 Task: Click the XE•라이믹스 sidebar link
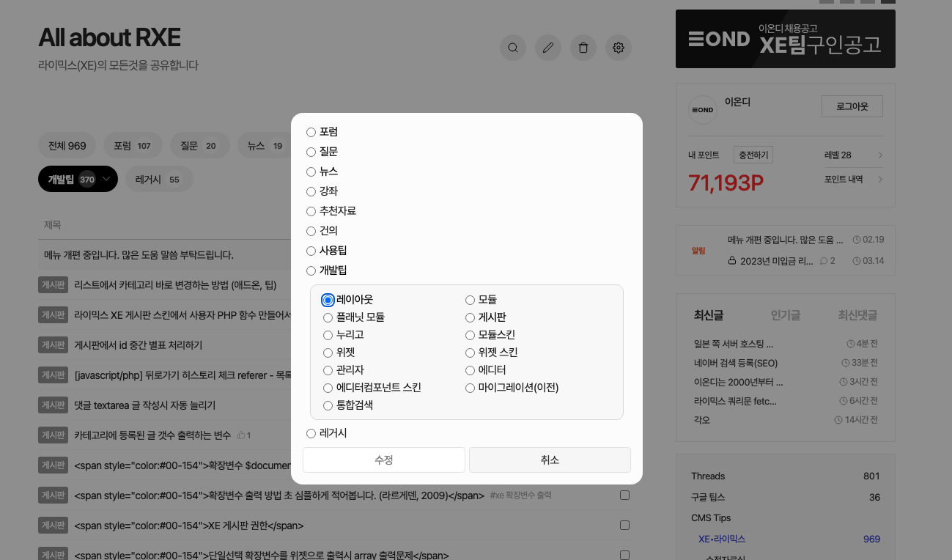coord(722,539)
